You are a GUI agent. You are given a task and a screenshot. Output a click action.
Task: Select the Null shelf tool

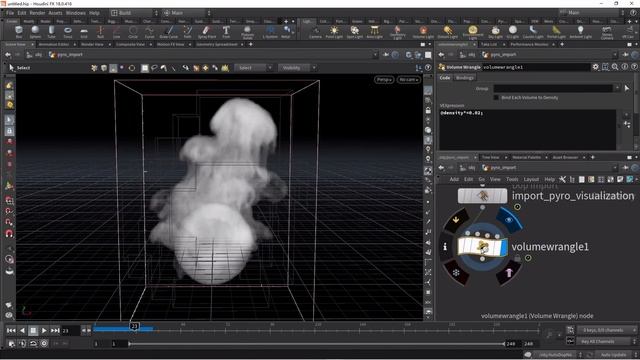tap(100, 32)
